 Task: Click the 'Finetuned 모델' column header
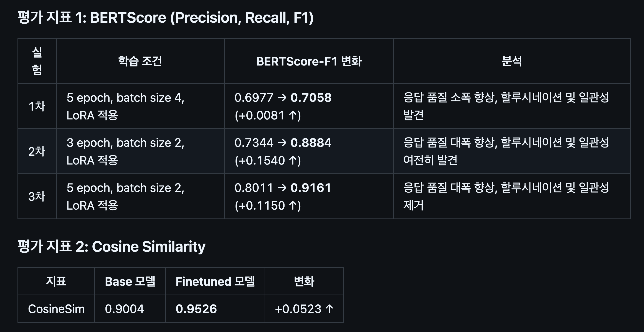tap(215, 282)
